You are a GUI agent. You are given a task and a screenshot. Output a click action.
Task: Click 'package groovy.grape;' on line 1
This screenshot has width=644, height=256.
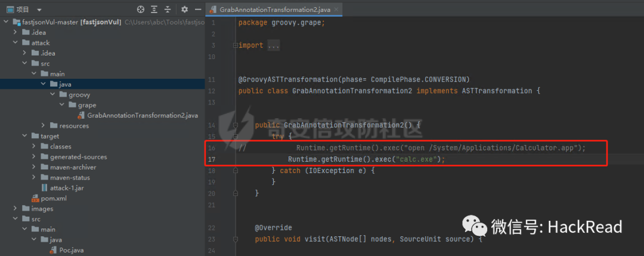(x=281, y=23)
